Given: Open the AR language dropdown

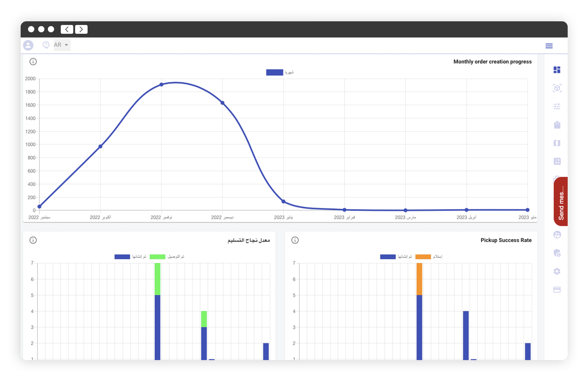Looking at the screenshot, I should point(62,45).
